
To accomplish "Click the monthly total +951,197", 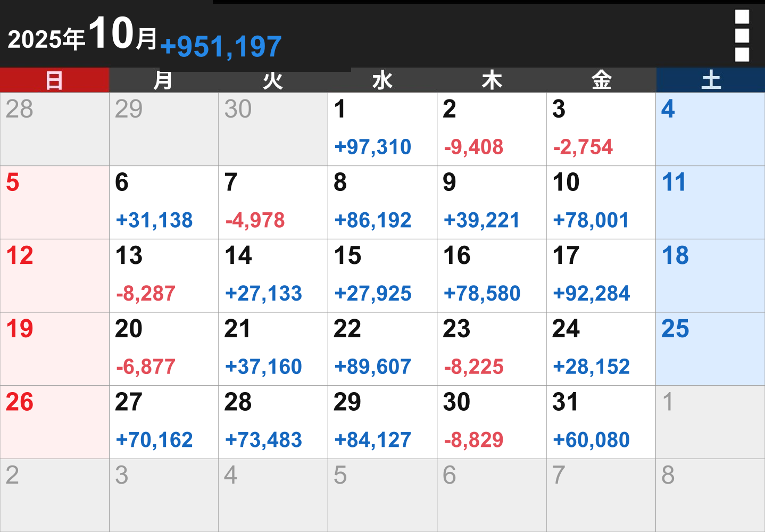I will pyautogui.click(x=221, y=46).
